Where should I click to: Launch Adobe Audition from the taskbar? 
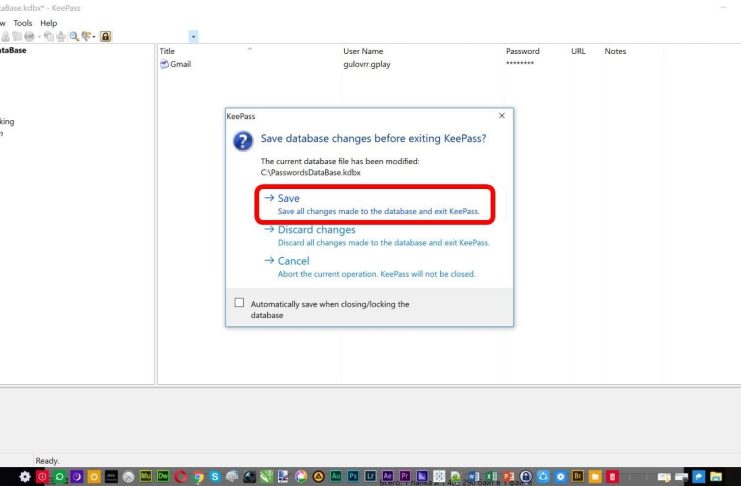[336, 476]
